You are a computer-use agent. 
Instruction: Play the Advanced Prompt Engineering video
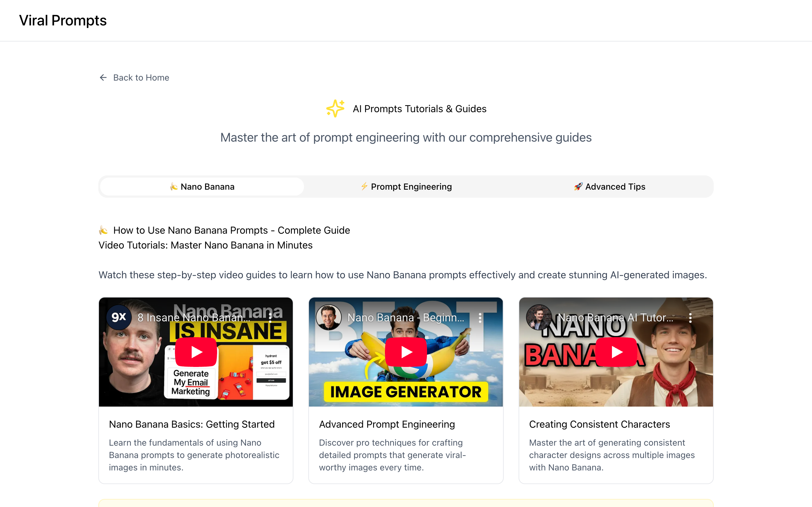(406, 352)
